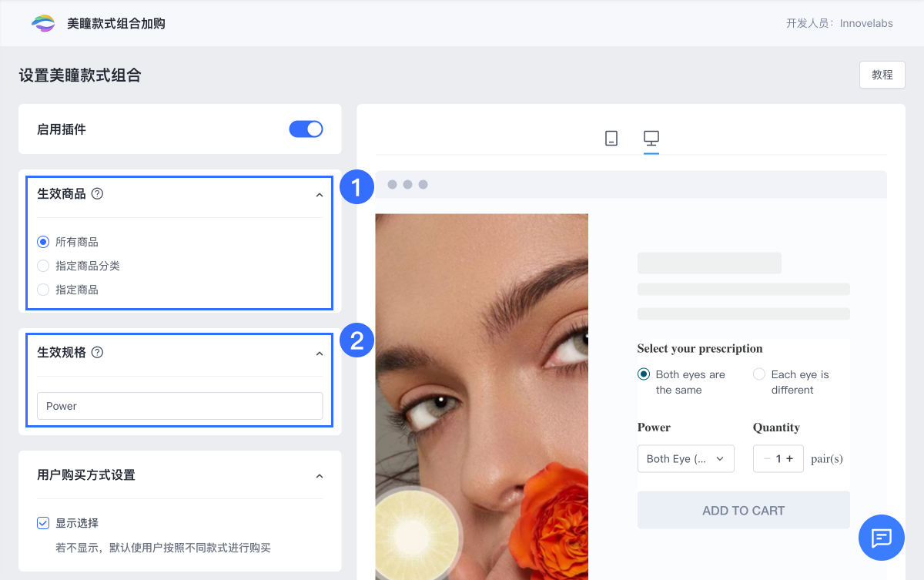Collapse the 生效规格 section
This screenshot has height=580, width=924.
pyautogui.click(x=320, y=354)
